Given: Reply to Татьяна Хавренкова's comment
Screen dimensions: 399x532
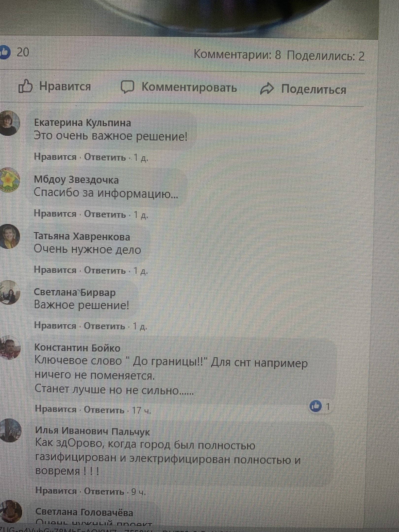Looking at the screenshot, I should (105, 270).
